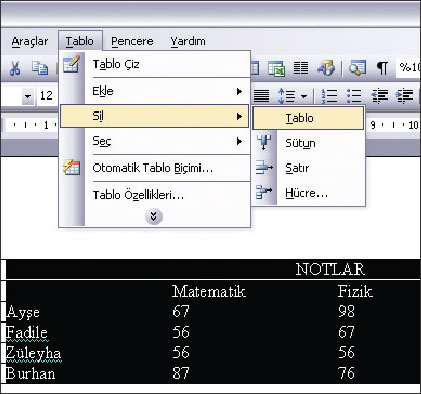Image resolution: width=421 pixels, height=394 pixels.
Task: Click the delete column icon beside Sütun
Action: tap(264, 143)
